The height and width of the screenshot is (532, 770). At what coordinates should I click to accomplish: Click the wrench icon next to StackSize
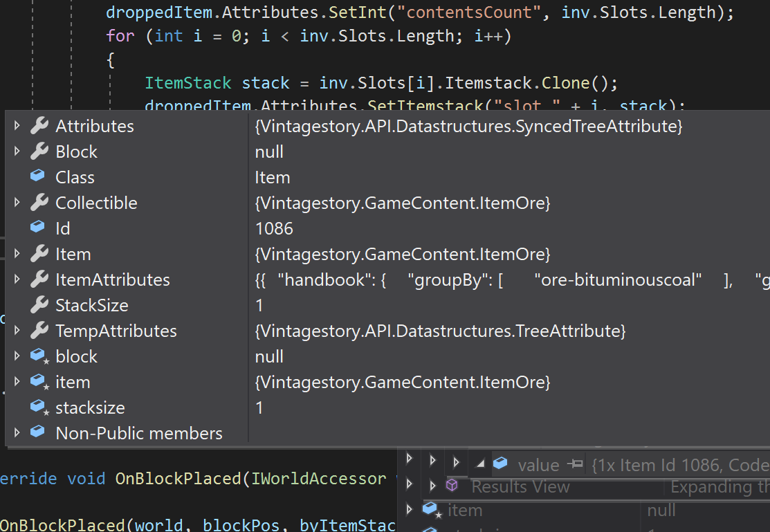39,305
